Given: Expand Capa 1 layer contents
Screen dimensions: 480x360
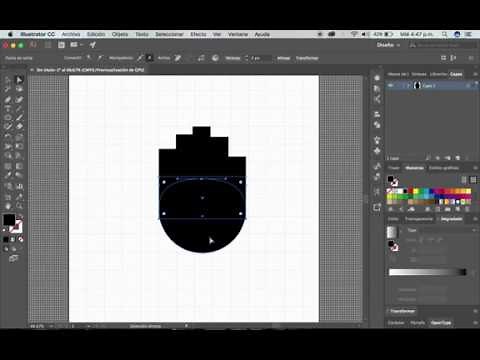Looking at the screenshot, I should point(408,86).
